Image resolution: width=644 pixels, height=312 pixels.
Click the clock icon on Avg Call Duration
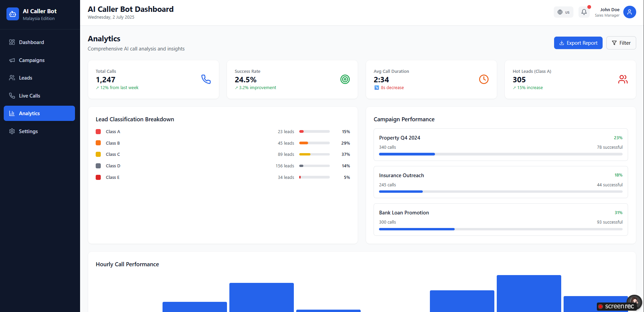[484, 79]
